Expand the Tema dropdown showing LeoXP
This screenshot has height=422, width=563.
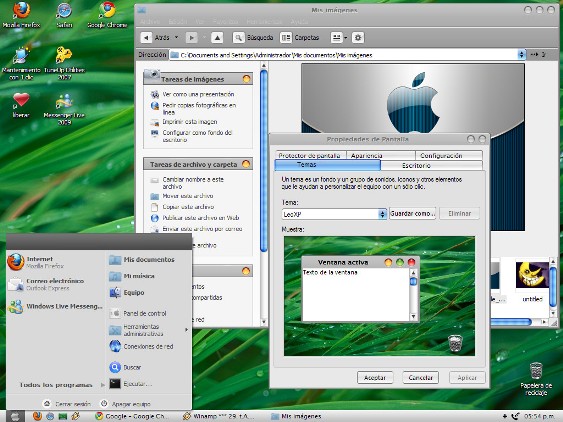pyautogui.click(x=382, y=214)
